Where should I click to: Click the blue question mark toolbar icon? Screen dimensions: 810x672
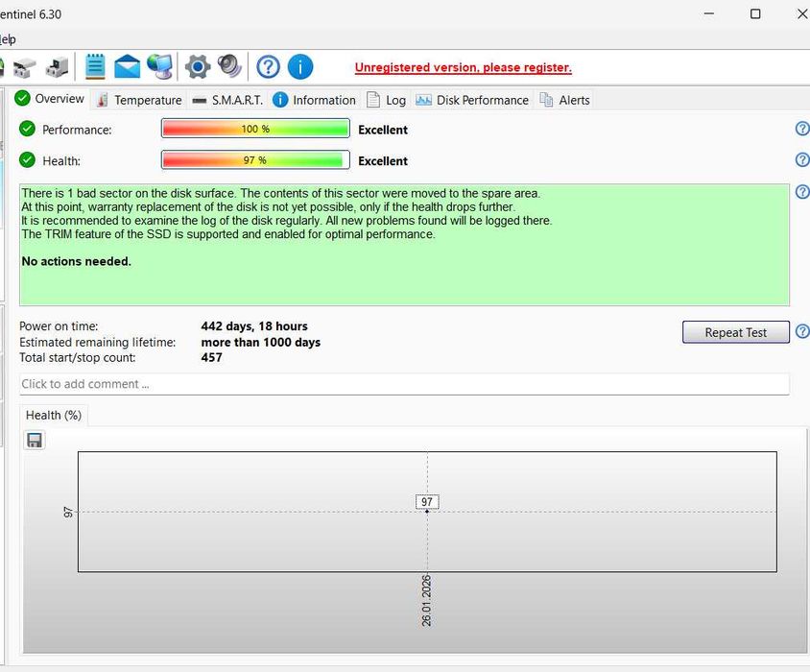(x=268, y=66)
